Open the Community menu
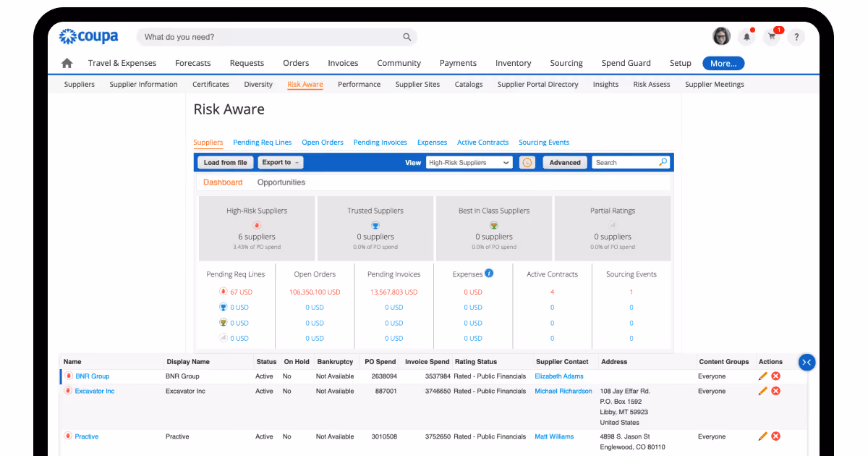The height and width of the screenshot is (456, 868). [x=399, y=63]
